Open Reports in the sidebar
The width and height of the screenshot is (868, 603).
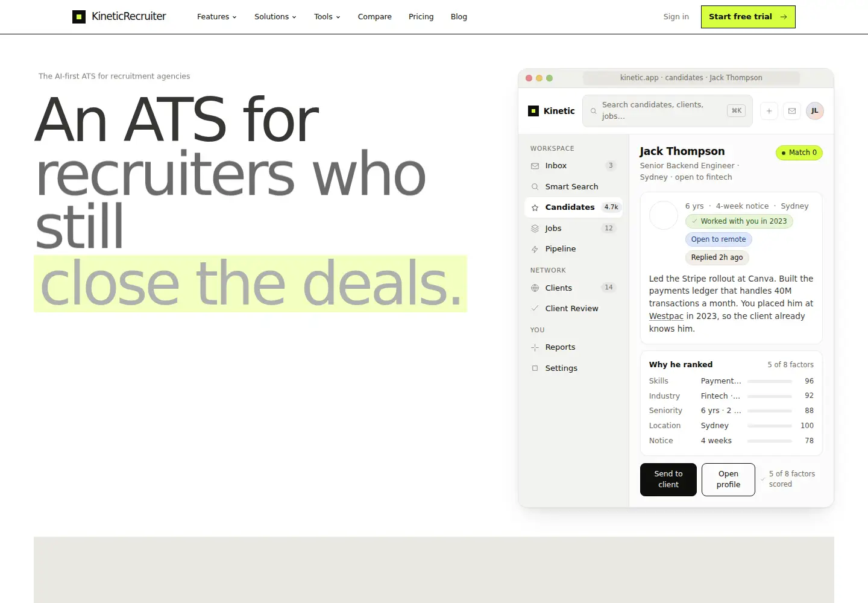[x=573, y=347]
